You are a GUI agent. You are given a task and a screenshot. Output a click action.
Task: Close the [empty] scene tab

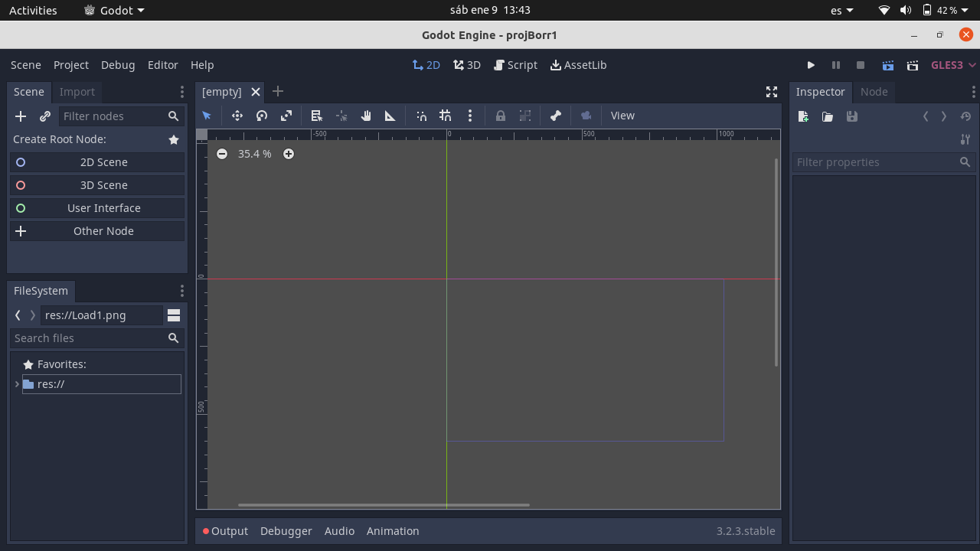256,92
